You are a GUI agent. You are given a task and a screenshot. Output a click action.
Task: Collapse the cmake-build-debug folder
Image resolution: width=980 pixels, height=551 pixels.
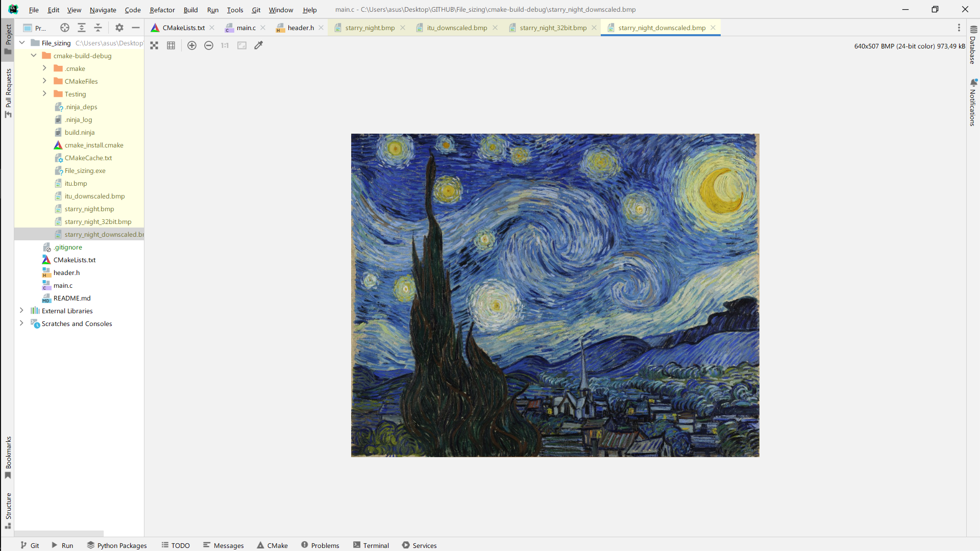point(34,56)
